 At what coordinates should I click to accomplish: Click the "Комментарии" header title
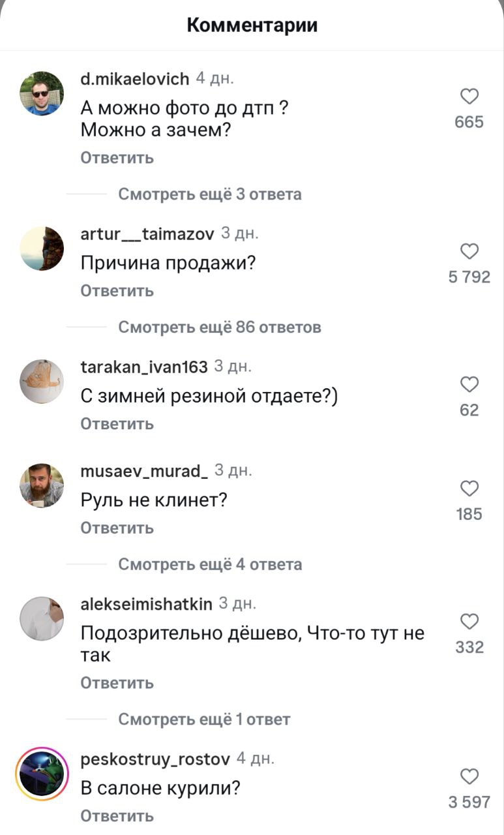click(x=252, y=25)
